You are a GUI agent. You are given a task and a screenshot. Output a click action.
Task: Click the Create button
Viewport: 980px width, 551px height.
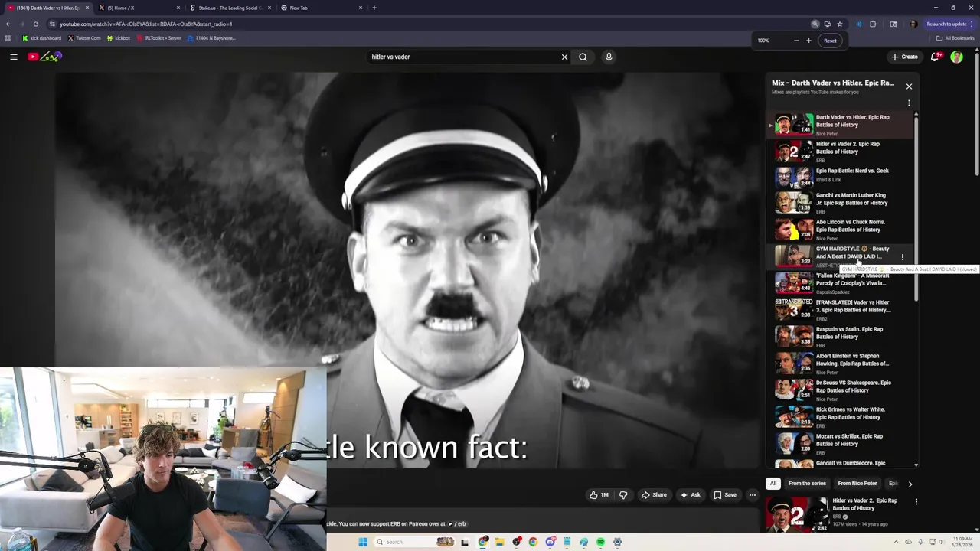coord(904,57)
